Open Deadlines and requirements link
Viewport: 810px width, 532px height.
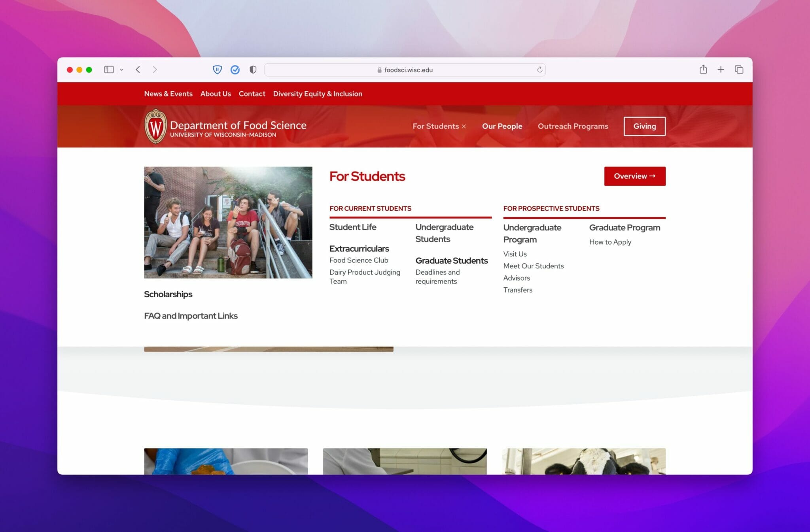437,277
